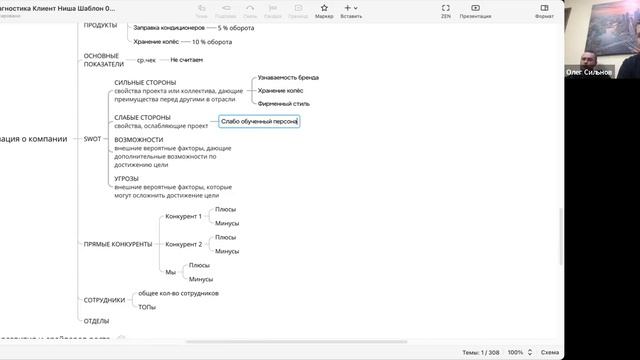Click the Граница (Boundary) toolbar icon

point(298,8)
